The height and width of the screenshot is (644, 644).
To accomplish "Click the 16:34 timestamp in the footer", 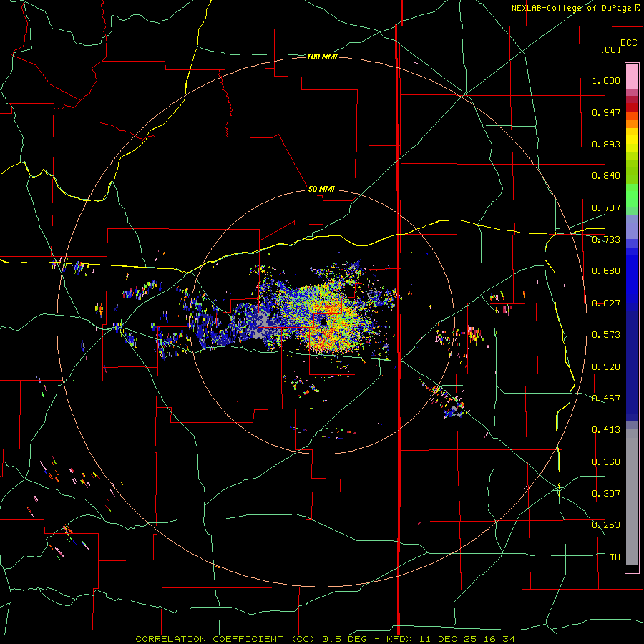I will click(x=500, y=639).
